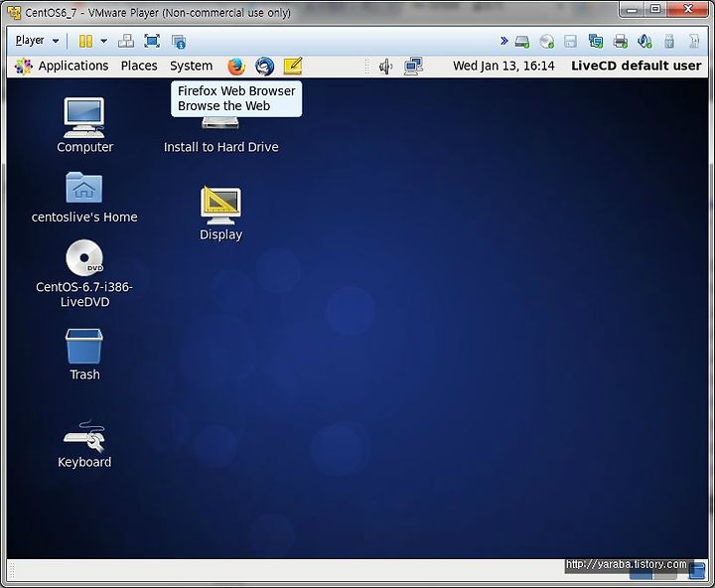Maximize the VMware Player window
This screenshot has width=715, height=588.
tap(655, 9)
